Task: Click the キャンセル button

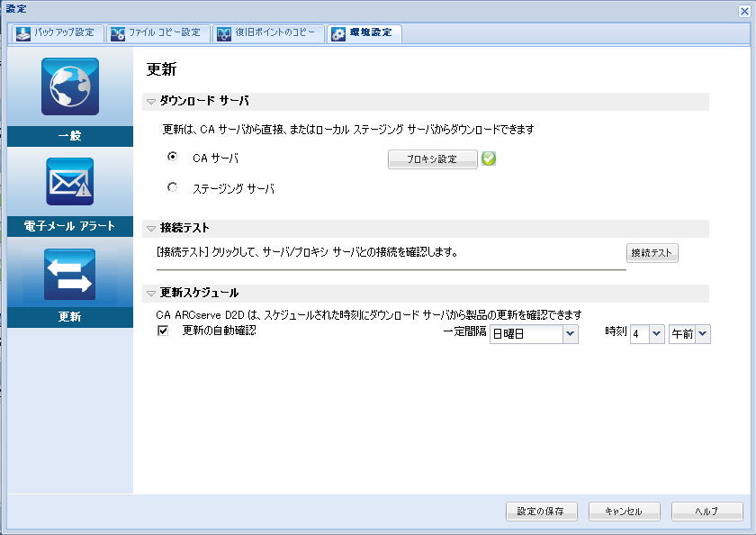Action: click(624, 512)
